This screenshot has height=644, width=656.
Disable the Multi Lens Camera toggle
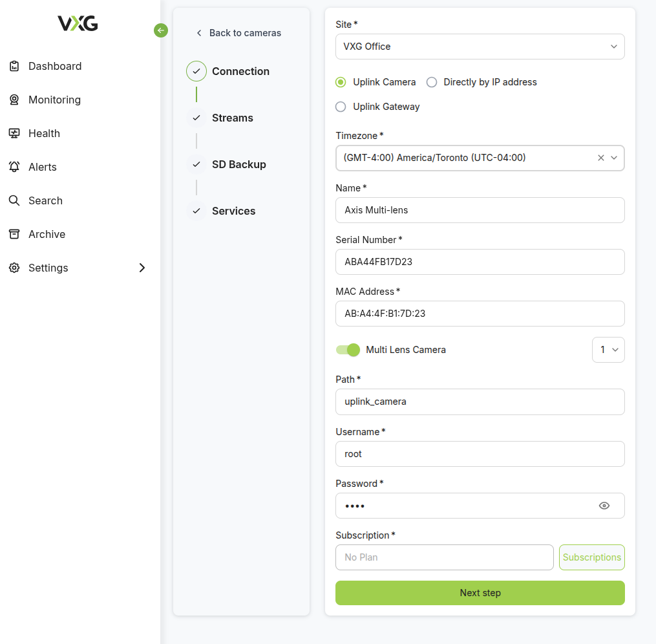pos(348,350)
